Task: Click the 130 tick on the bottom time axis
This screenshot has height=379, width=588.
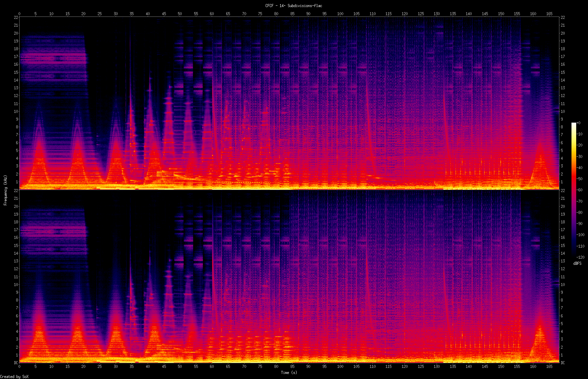Action: (x=437, y=366)
